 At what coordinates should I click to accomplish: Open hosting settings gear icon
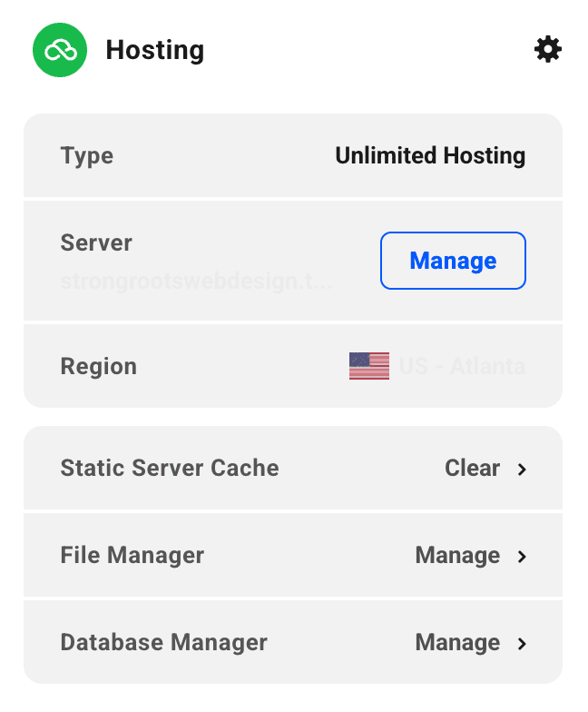(x=548, y=49)
